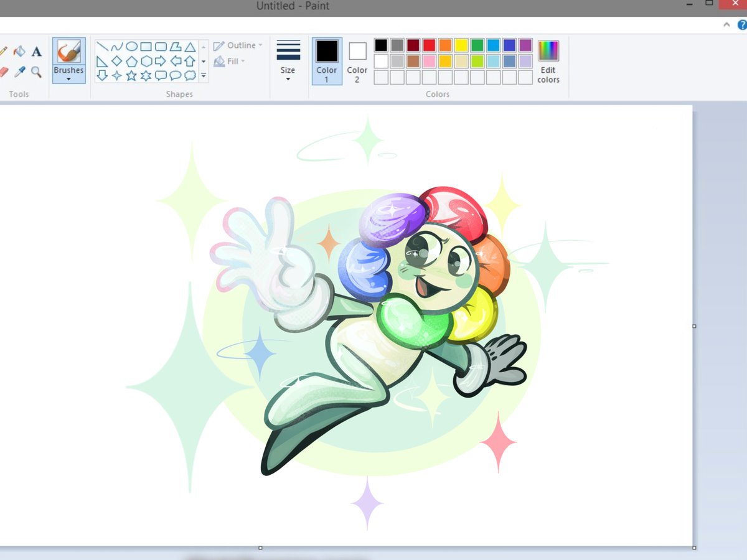Click the Brushes paintbrush icon
The image size is (747, 560).
[68, 51]
